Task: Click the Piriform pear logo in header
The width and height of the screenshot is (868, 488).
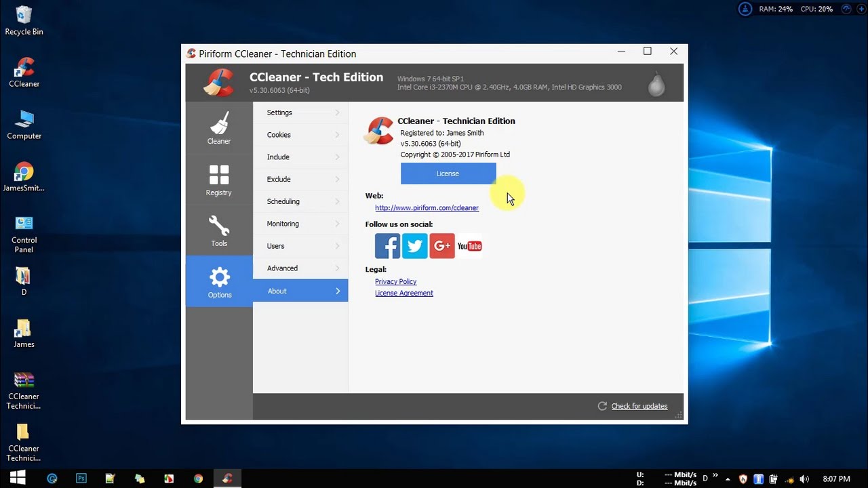Action: pos(656,83)
